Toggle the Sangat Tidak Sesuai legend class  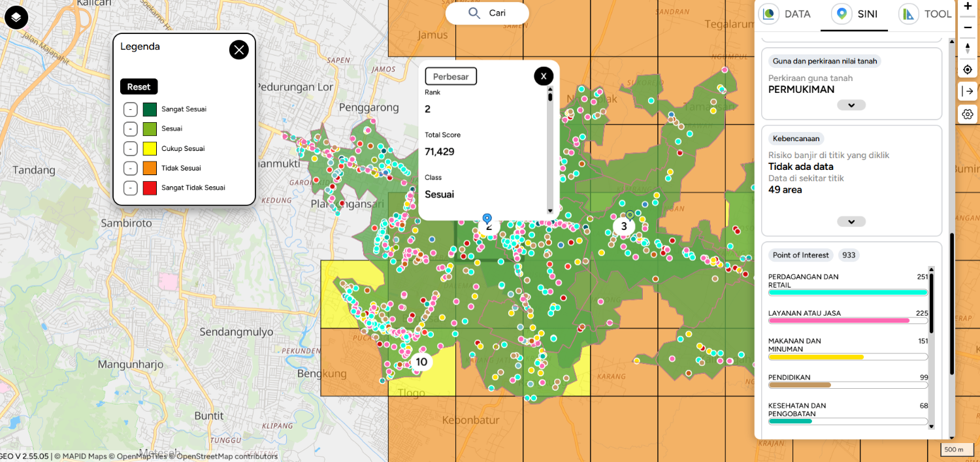point(130,188)
